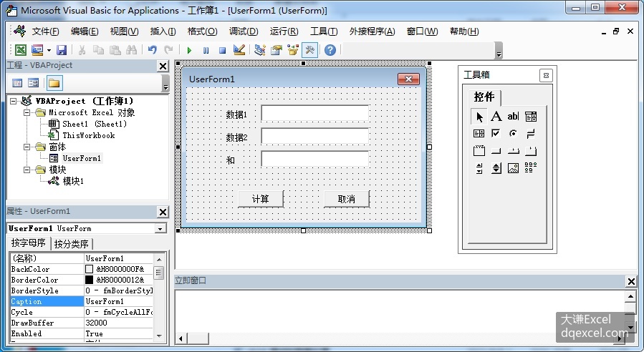Click the 数据1 text box
644x352 pixels.
pos(315,113)
